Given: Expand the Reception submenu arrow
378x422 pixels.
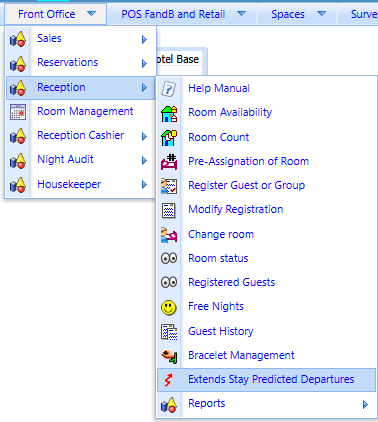Looking at the screenshot, I should click(144, 88).
